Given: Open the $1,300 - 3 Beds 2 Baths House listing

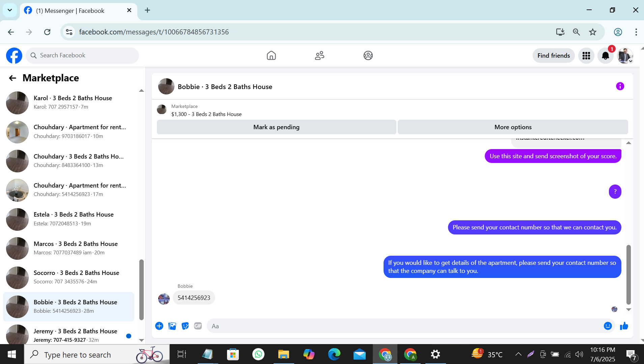Looking at the screenshot, I should coord(206,114).
